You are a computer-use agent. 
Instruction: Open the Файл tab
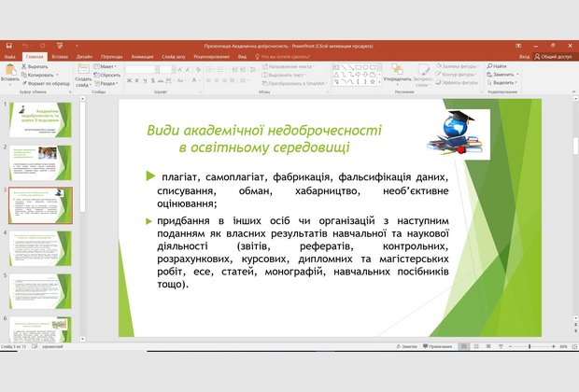pos(10,57)
